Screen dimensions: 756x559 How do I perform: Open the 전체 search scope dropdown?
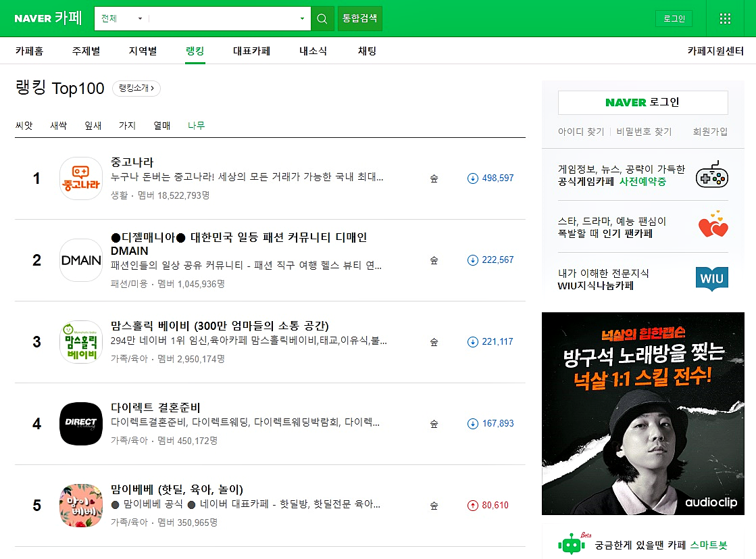tap(122, 19)
